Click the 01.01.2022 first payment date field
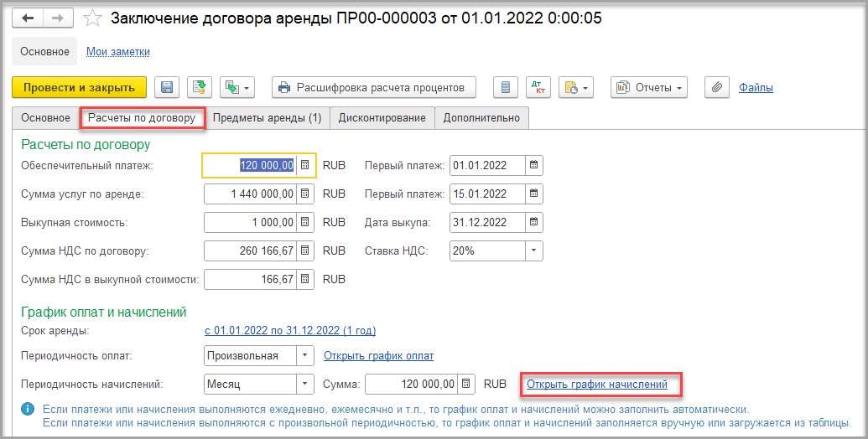 click(487, 165)
